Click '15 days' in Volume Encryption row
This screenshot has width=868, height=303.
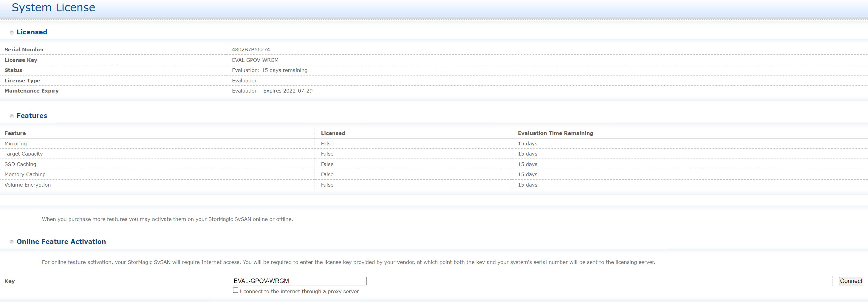click(x=528, y=185)
